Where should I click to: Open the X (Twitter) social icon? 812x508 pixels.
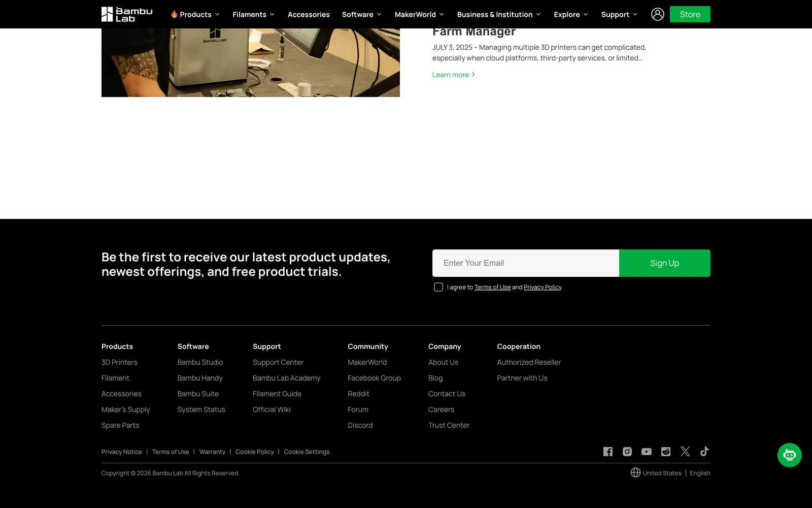685,452
